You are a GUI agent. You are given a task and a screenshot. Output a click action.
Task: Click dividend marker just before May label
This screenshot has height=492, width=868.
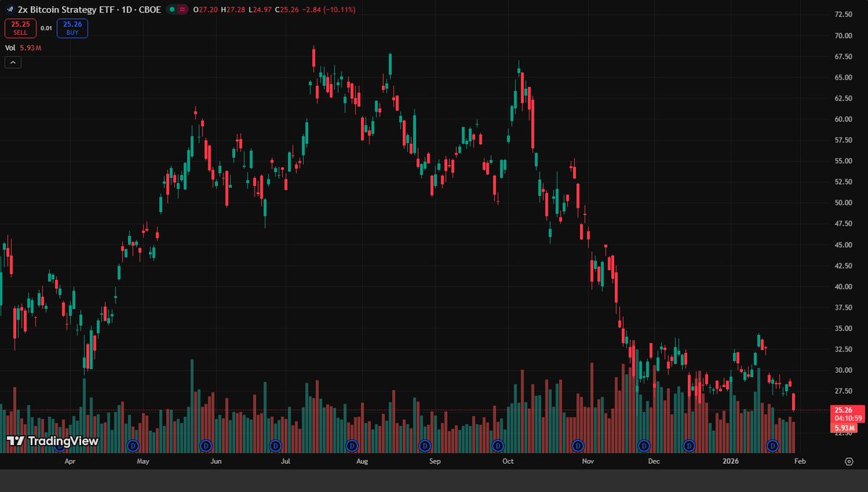coord(132,444)
